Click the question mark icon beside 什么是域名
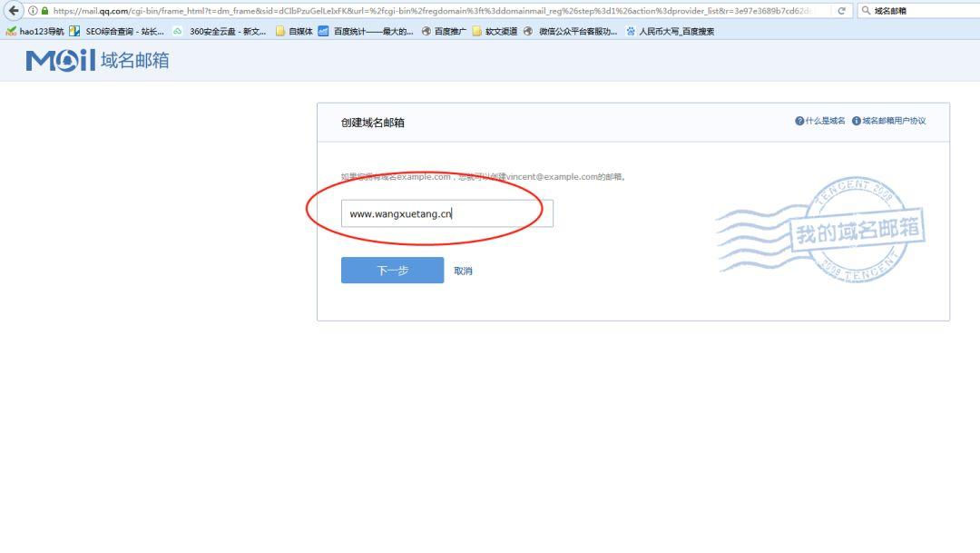980x553 pixels. 799,121
